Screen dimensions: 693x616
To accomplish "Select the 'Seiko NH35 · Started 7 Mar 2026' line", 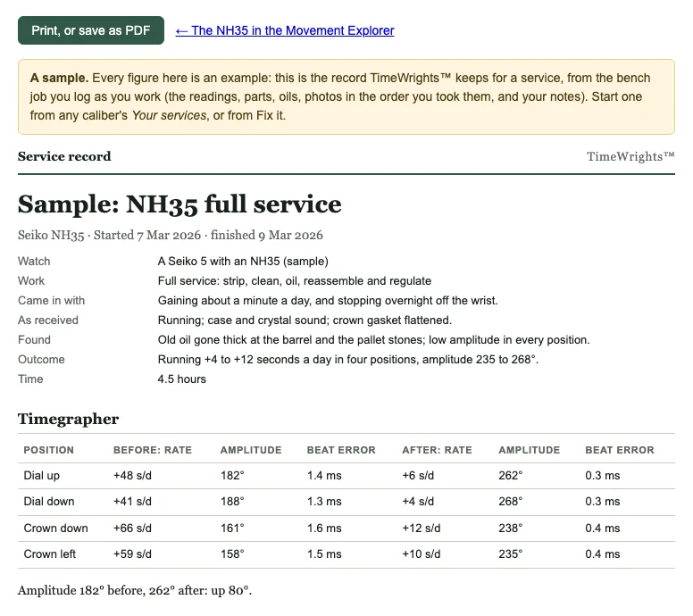I will pos(171,235).
